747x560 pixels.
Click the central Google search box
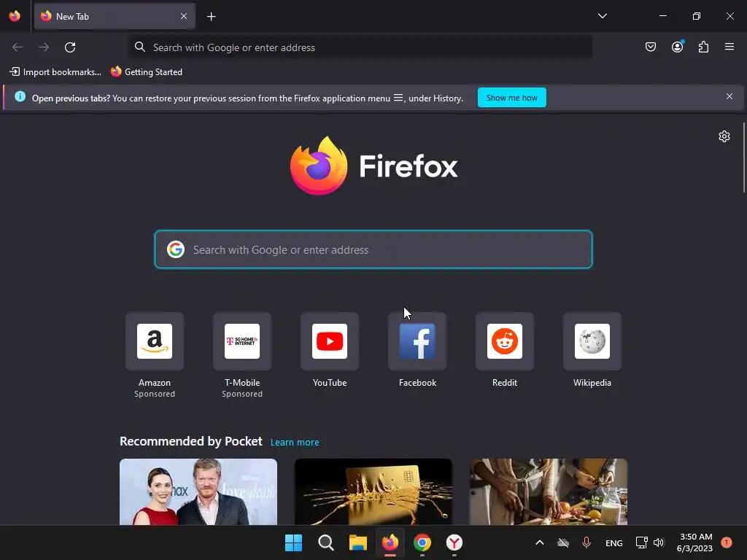point(373,249)
